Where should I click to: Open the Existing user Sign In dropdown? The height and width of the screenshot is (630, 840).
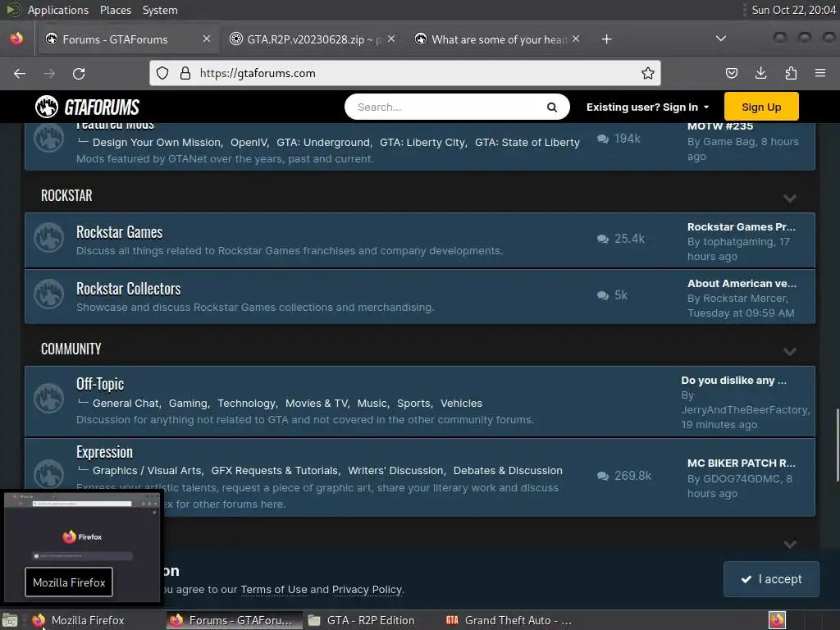[648, 107]
